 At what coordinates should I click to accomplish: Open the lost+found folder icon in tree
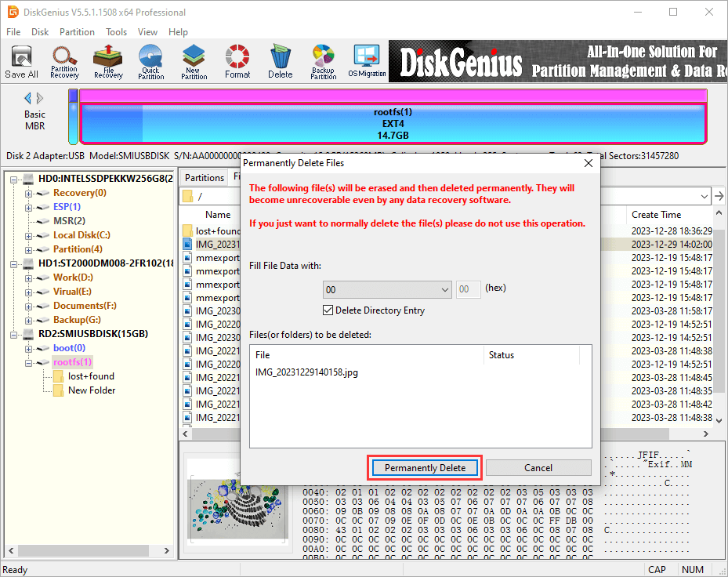click(x=59, y=376)
